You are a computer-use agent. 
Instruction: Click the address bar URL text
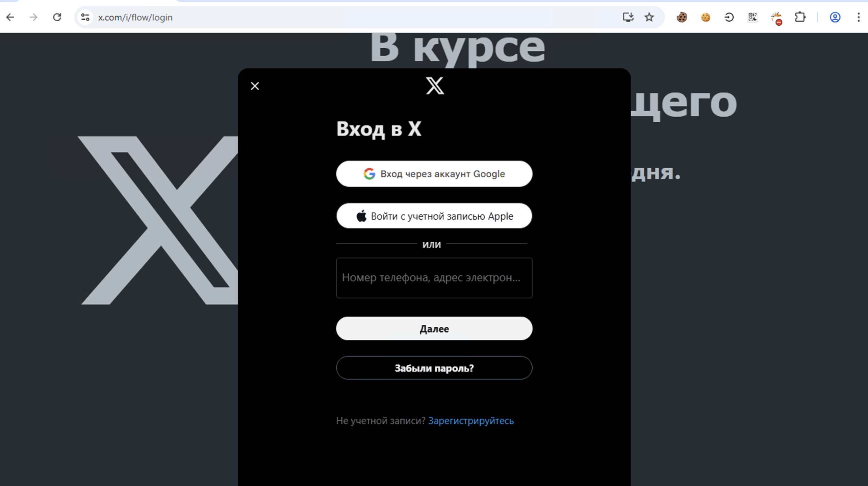pos(135,17)
